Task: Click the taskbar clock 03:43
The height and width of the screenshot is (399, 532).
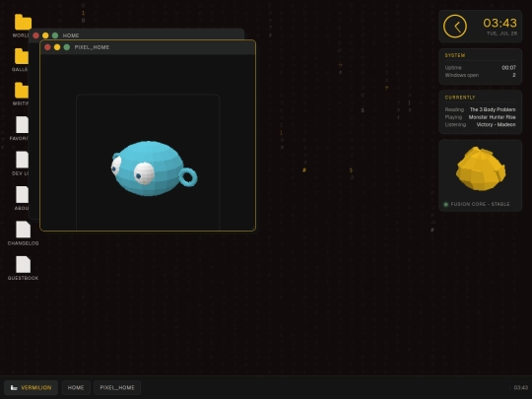Action: 520,387
